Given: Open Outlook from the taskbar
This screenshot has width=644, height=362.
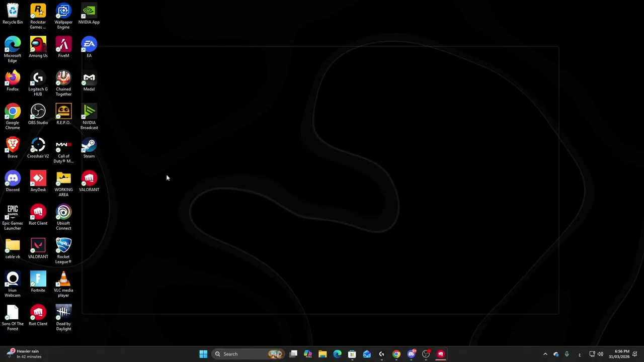Looking at the screenshot, I should (x=367, y=354).
